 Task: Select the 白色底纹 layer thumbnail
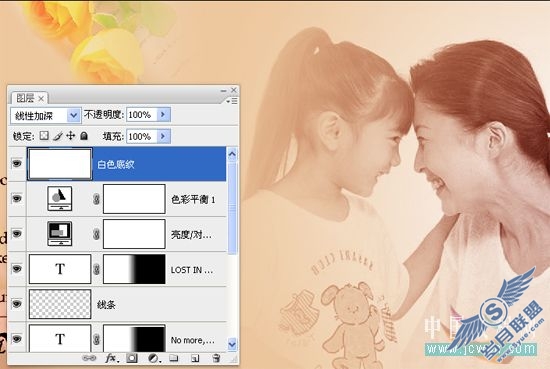[x=60, y=164]
